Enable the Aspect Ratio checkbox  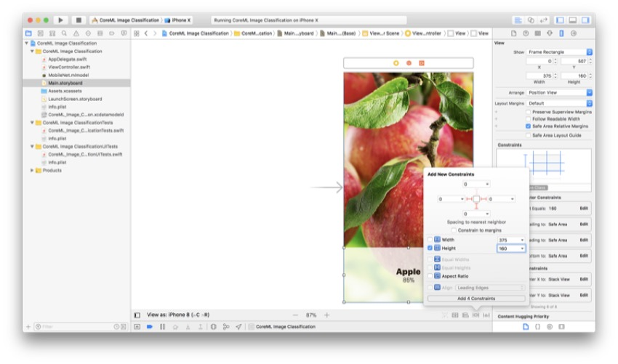tap(430, 276)
